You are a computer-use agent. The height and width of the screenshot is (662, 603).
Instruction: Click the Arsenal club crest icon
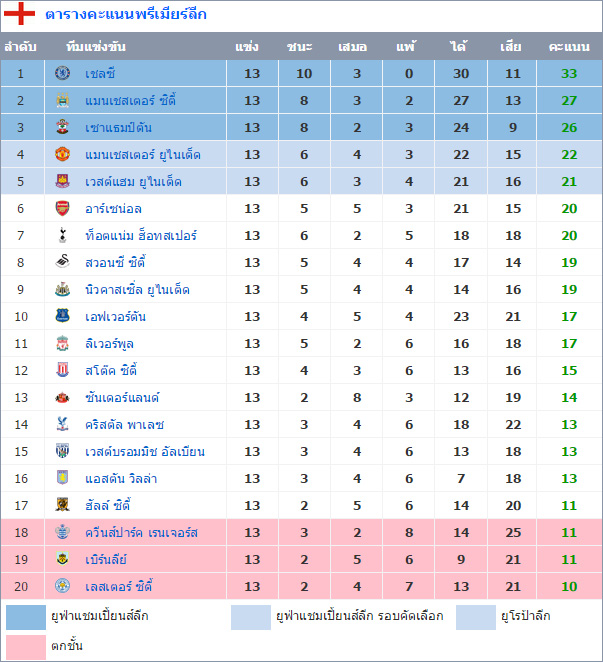coord(63,208)
